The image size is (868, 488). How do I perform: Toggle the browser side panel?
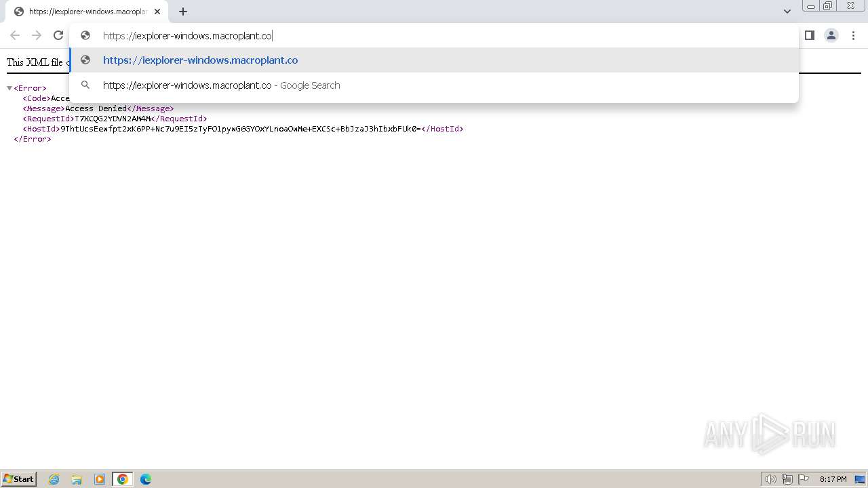(810, 35)
